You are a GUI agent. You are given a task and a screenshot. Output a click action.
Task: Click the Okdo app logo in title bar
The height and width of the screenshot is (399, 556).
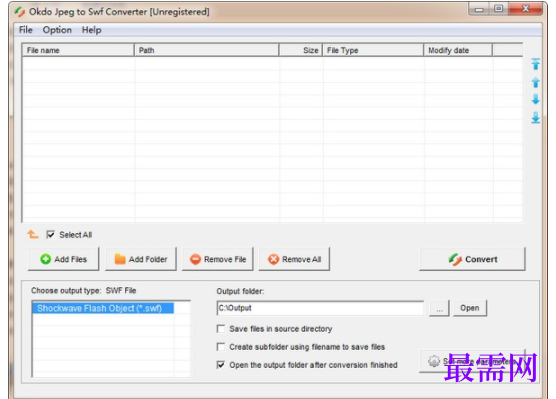tap(20, 12)
